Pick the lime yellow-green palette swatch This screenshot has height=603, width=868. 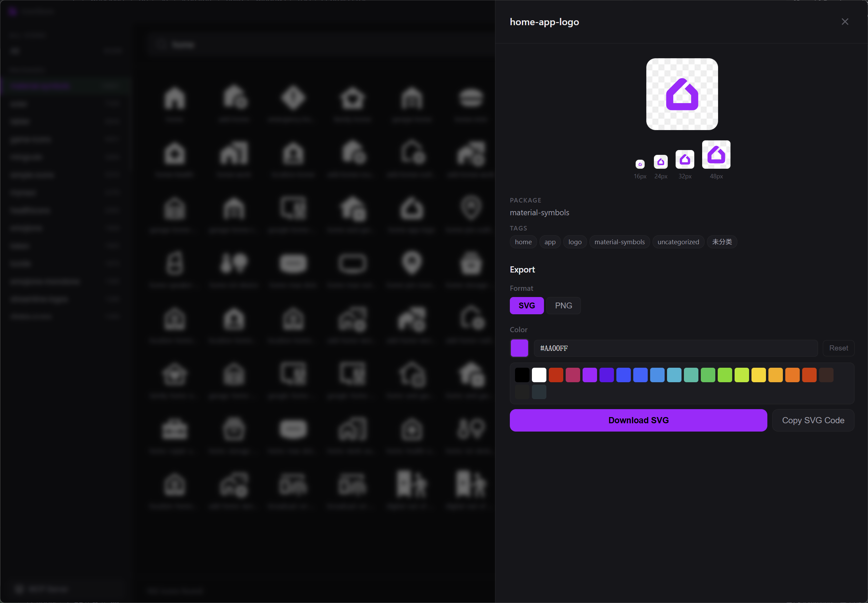(741, 375)
